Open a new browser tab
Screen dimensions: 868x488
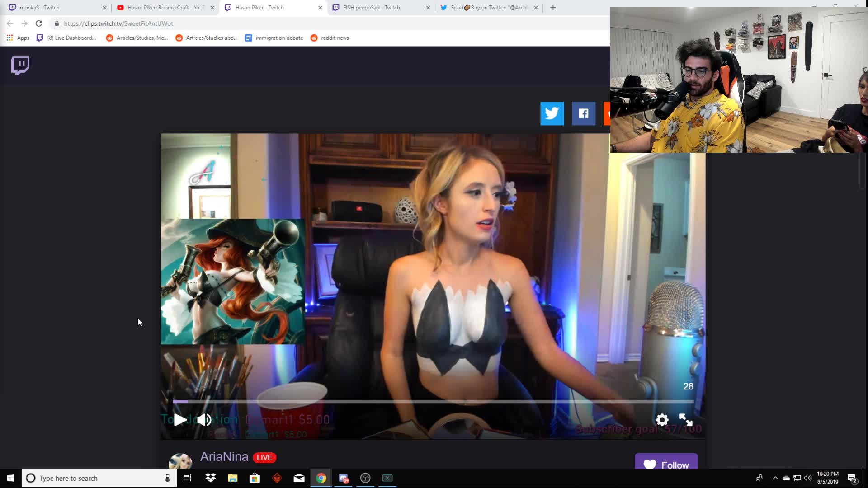[553, 8]
